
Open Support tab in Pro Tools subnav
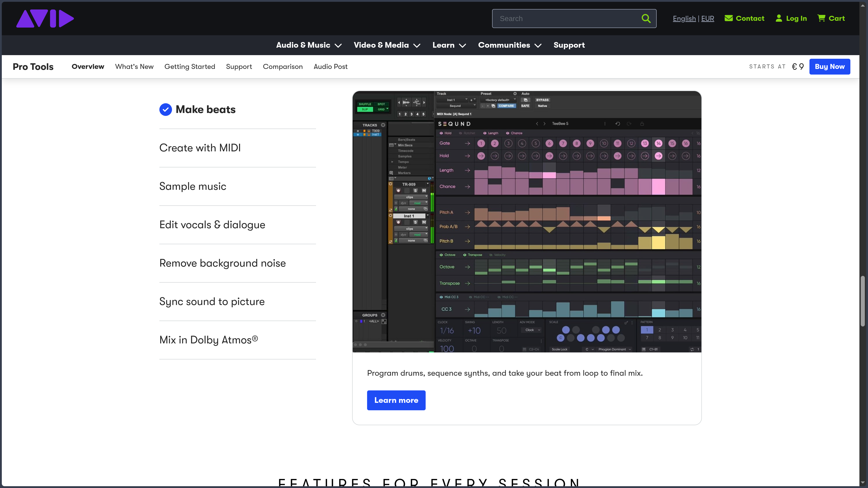(239, 67)
